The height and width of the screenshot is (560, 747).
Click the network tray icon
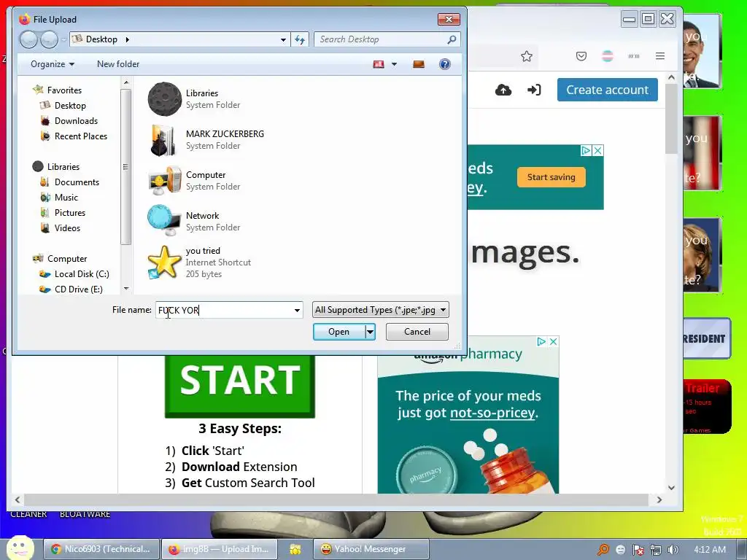coord(656,550)
